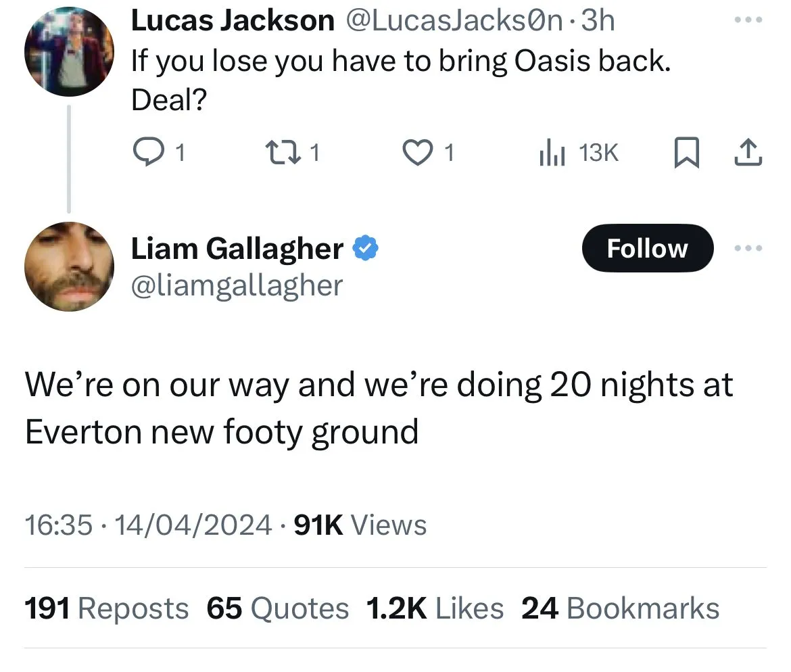View the 1.2K Likes list
This screenshot has height=672, width=791.
point(434,608)
